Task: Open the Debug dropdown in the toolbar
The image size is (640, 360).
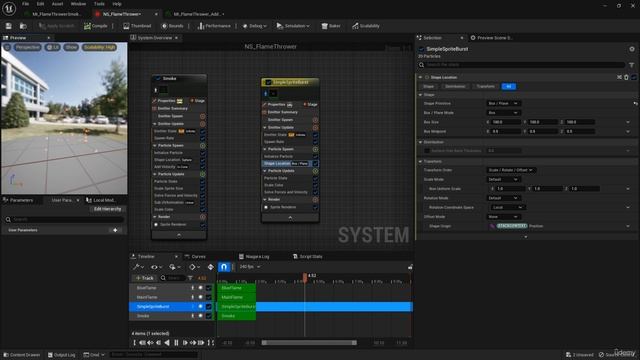Action: pyautogui.click(x=254, y=26)
